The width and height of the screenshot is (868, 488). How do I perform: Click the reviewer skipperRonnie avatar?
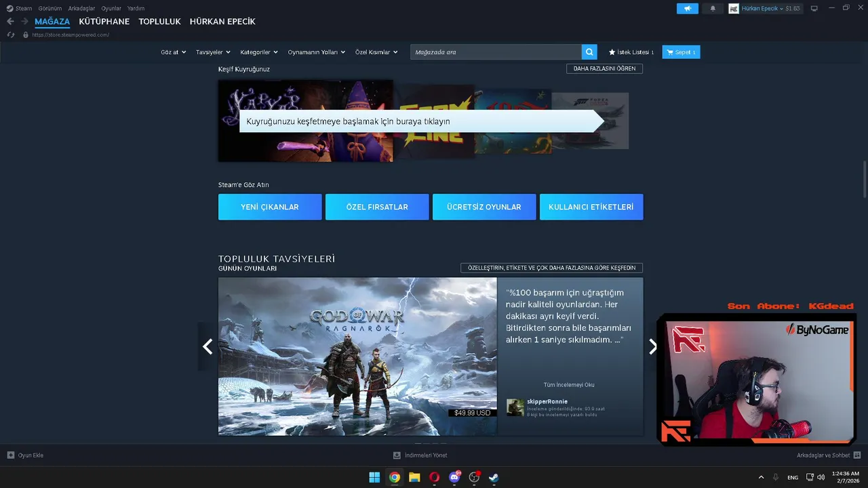click(515, 407)
